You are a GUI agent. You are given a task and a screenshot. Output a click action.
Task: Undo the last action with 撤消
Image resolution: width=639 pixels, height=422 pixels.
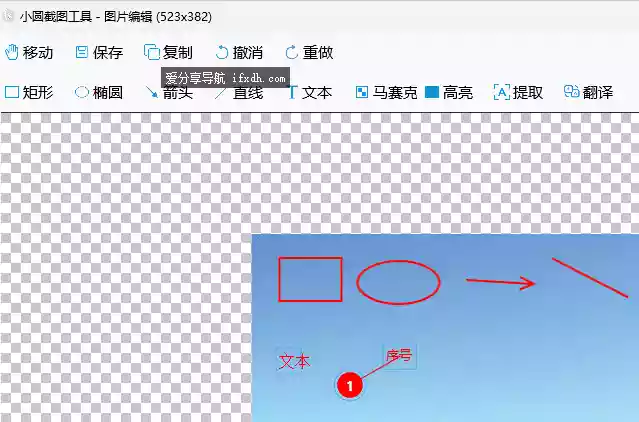(x=239, y=53)
